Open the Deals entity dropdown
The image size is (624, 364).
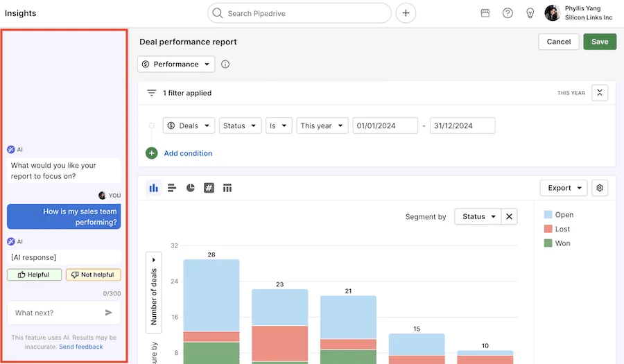click(x=189, y=125)
